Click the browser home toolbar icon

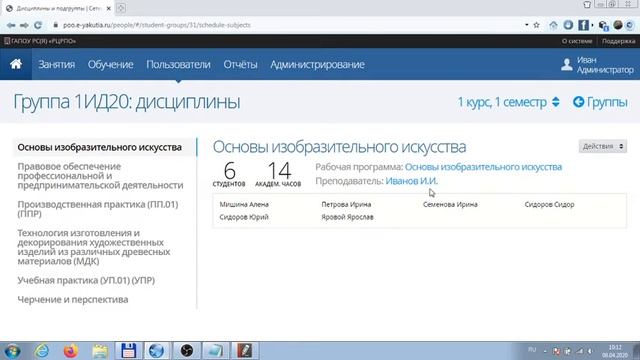click(x=553, y=25)
